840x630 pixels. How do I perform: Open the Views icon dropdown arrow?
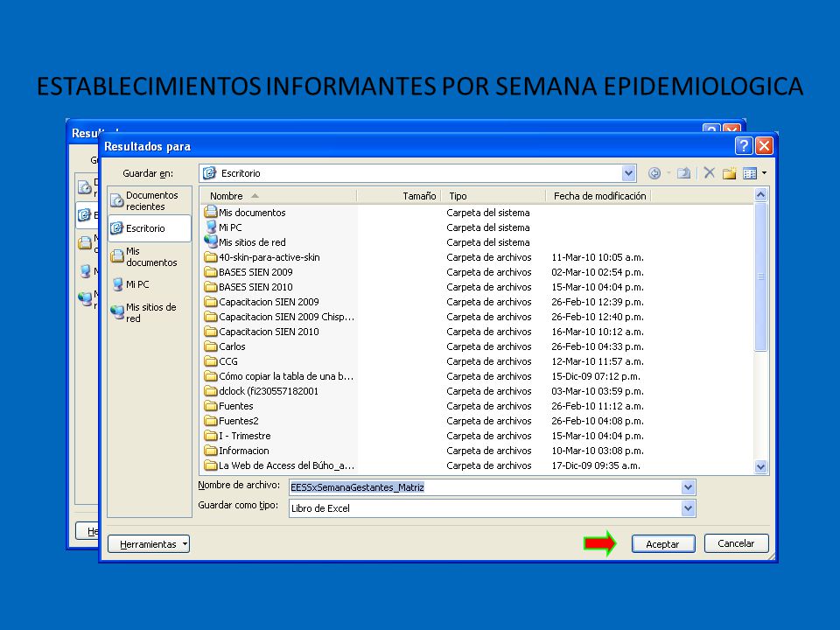[x=764, y=173]
